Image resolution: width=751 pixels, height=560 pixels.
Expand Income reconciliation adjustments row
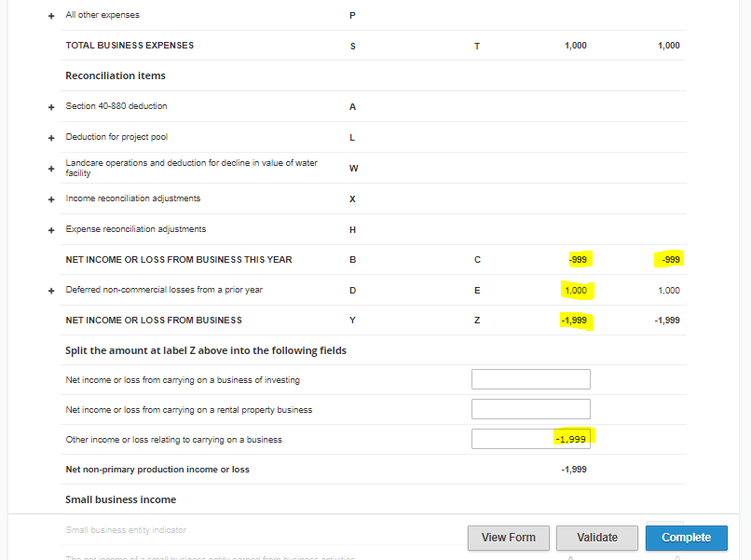pyautogui.click(x=51, y=199)
